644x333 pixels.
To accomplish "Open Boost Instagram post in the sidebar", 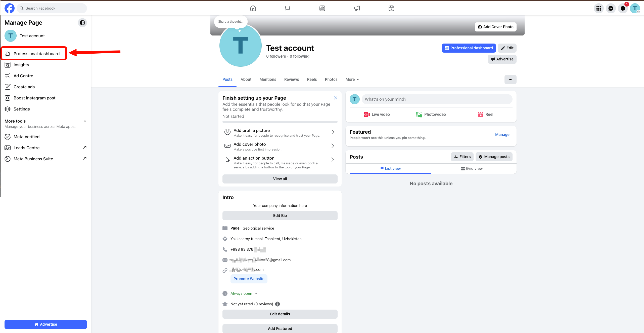I will click(x=46, y=98).
